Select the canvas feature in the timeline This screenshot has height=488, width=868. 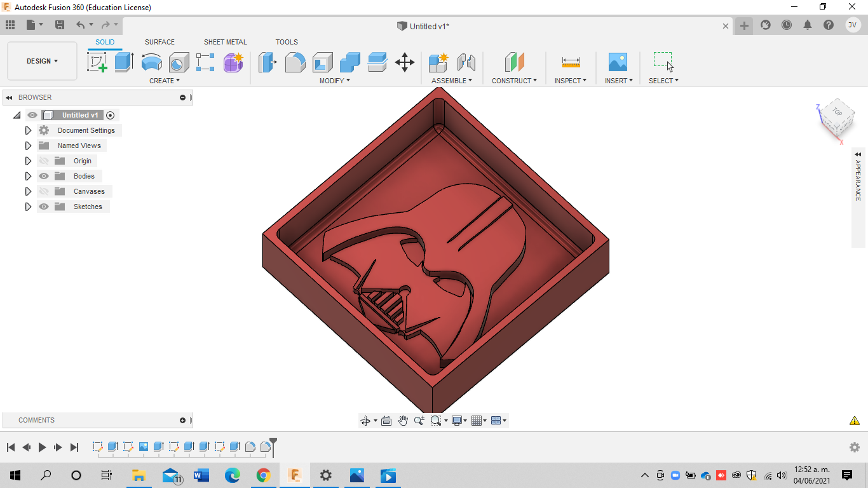pyautogui.click(x=144, y=447)
